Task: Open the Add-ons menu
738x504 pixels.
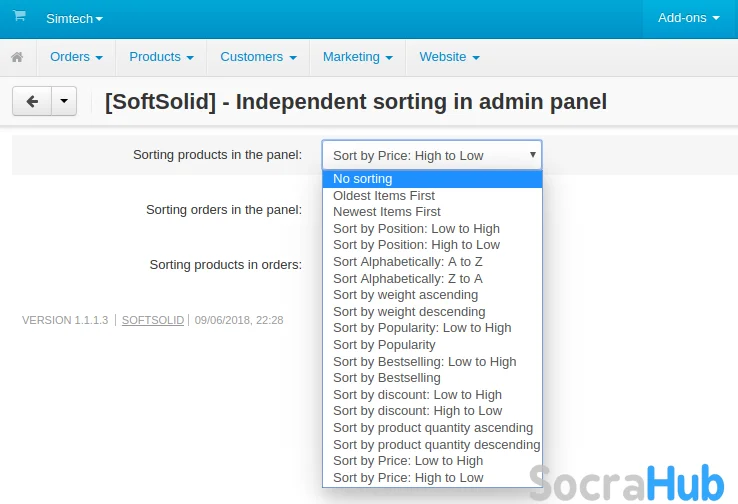Action: tap(689, 18)
